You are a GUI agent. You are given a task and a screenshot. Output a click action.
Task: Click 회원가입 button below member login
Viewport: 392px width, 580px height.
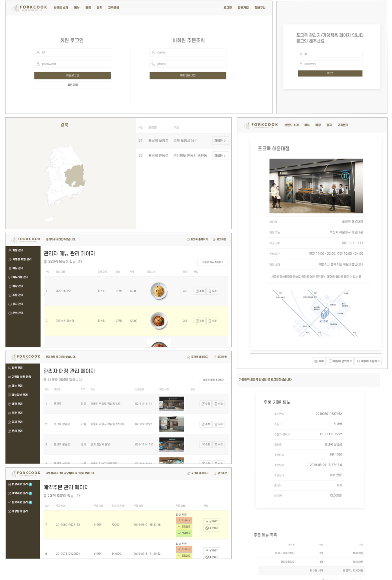pyautogui.click(x=72, y=85)
